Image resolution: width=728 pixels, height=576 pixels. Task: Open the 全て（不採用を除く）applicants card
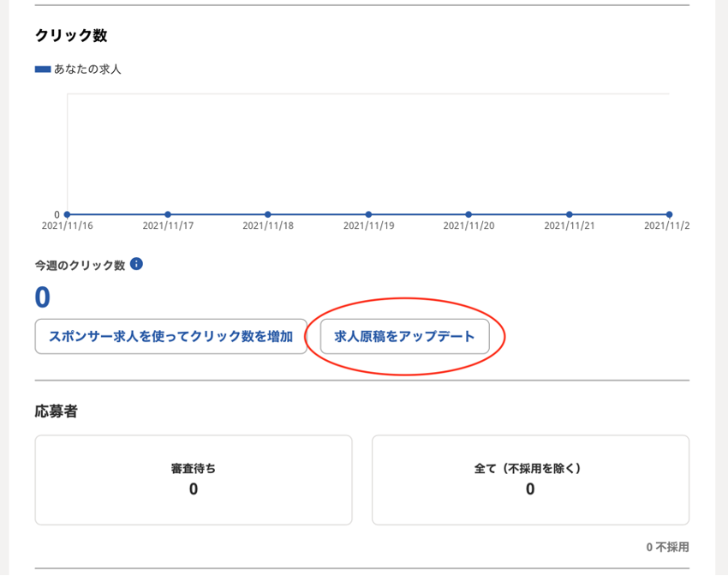click(x=530, y=480)
